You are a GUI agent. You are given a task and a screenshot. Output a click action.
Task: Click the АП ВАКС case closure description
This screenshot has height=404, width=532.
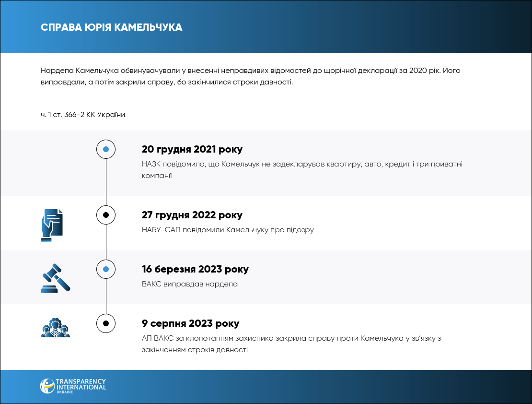point(291,344)
